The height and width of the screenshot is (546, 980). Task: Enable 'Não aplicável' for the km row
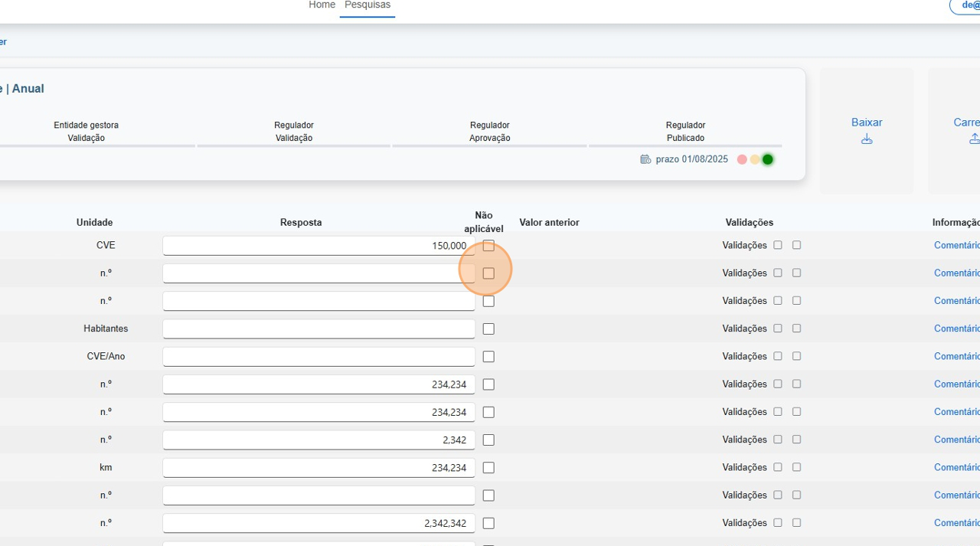click(x=488, y=468)
